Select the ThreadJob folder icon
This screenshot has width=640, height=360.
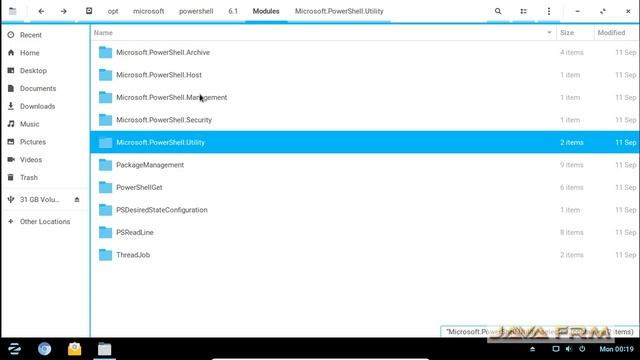(x=105, y=255)
